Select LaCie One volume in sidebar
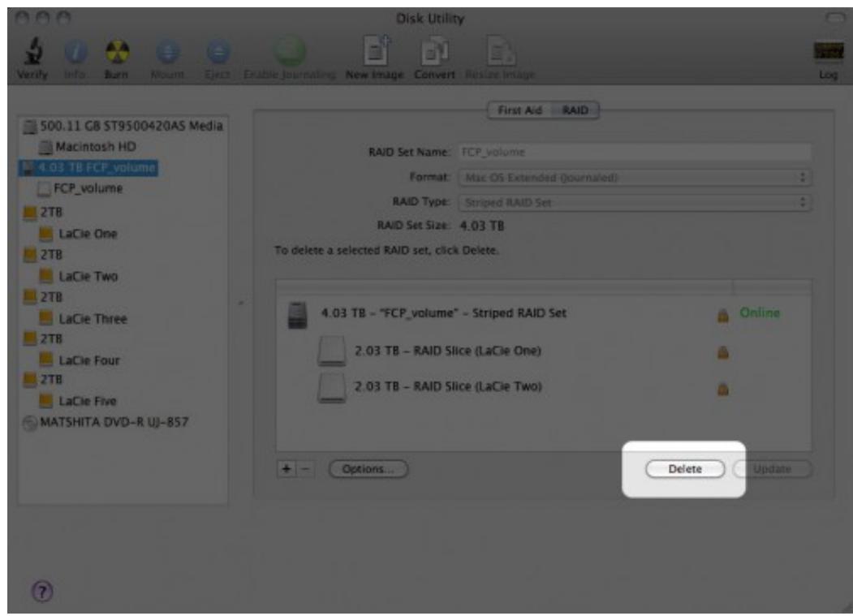 (79, 234)
